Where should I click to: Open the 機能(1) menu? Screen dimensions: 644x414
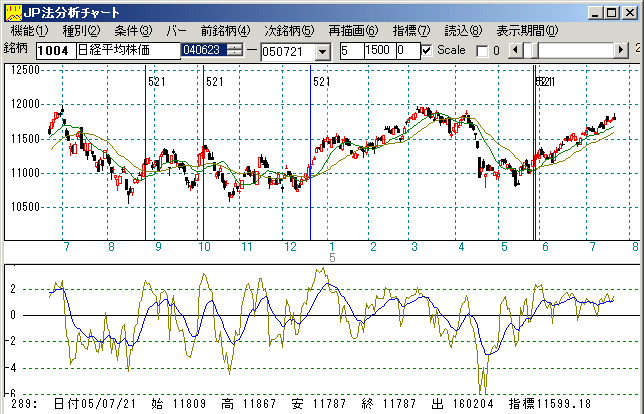[29, 31]
